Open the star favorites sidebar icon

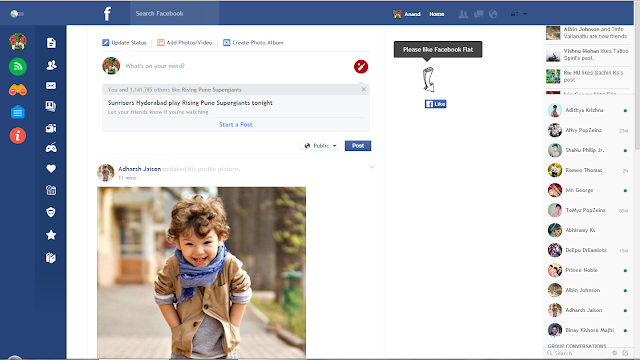point(51,235)
